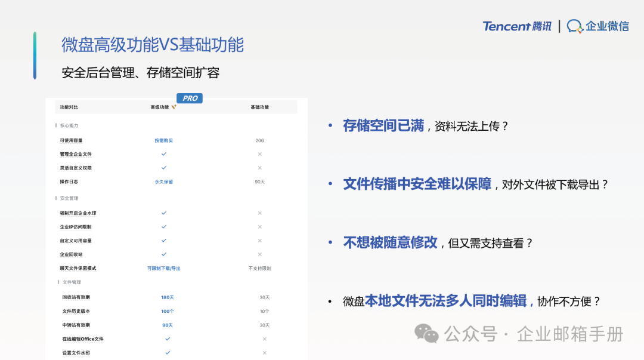Click the 核心能力 section label

[69, 125]
